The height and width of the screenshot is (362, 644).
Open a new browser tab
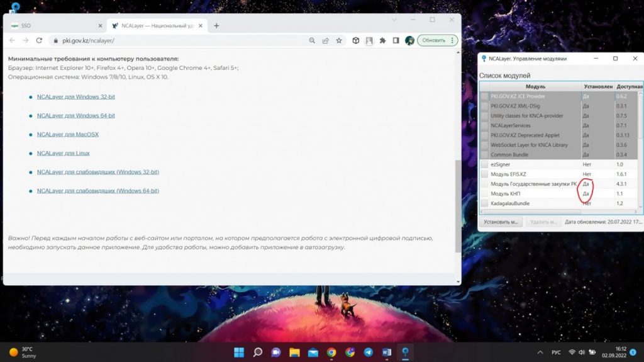[216, 26]
